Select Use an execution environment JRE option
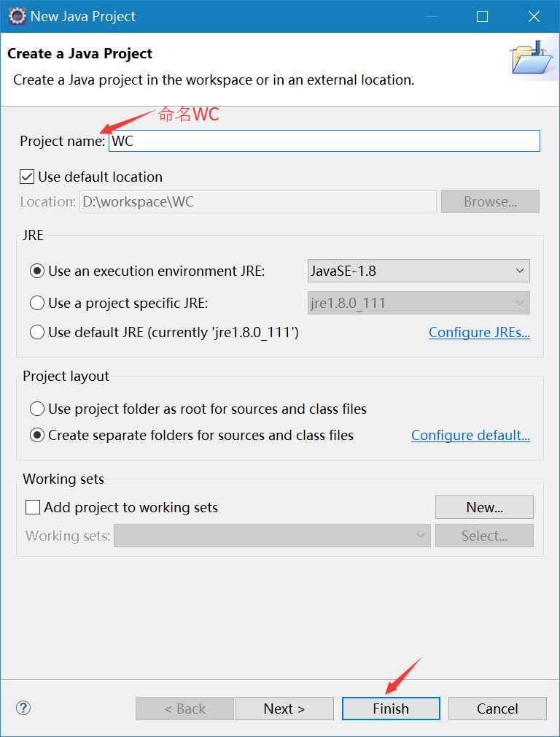The height and width of the screenshot is (737, 560). [x=37, y=271]
